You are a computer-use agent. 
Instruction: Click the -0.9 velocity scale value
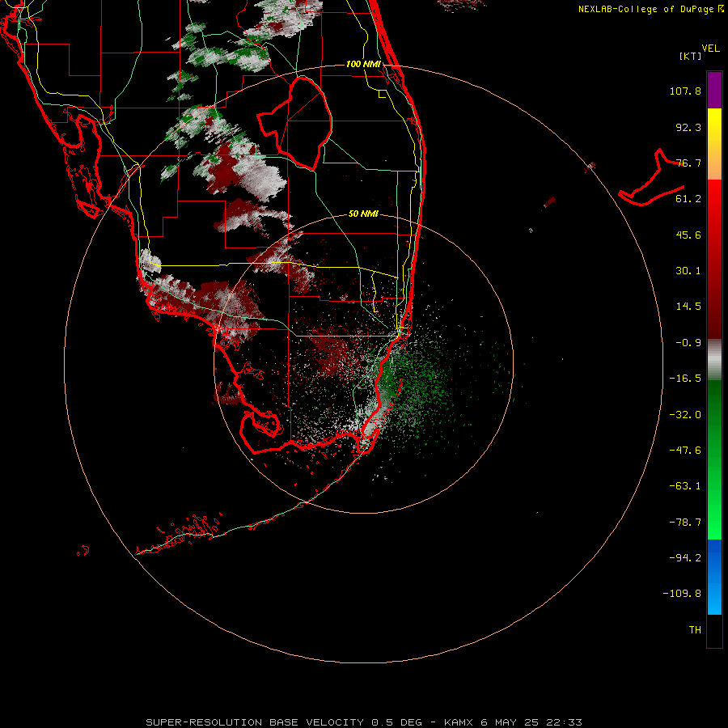tap(688, 343)
